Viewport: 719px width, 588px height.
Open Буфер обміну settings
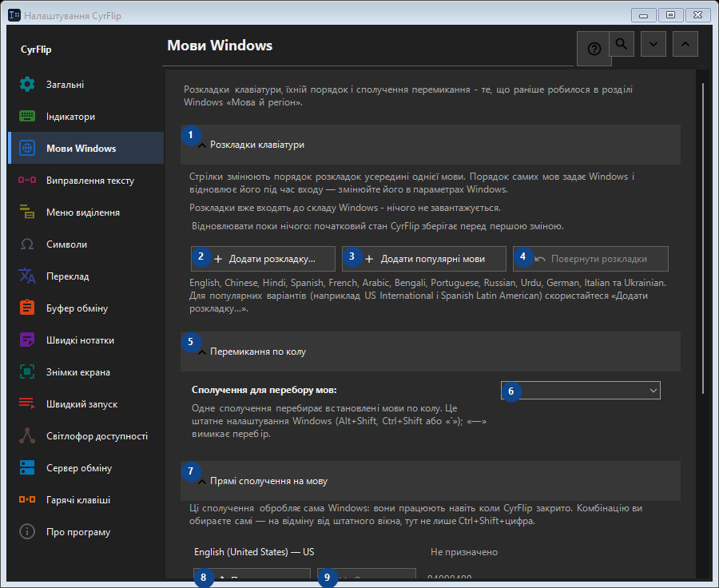click(x=85, y=308)
